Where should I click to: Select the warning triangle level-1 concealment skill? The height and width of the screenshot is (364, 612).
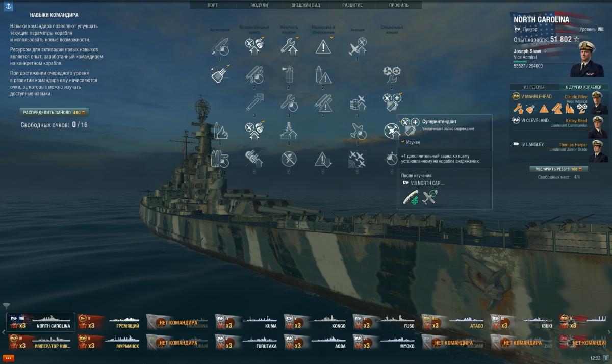click(323, 47)
